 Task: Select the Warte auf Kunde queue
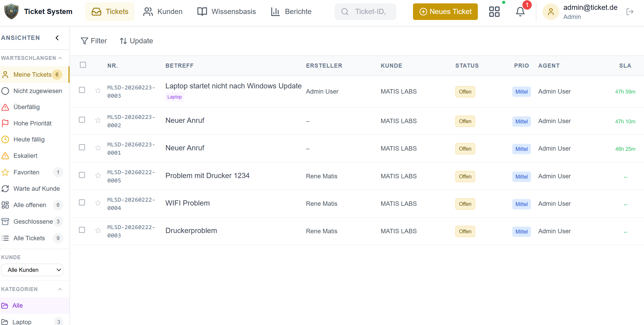click(36, 189)
